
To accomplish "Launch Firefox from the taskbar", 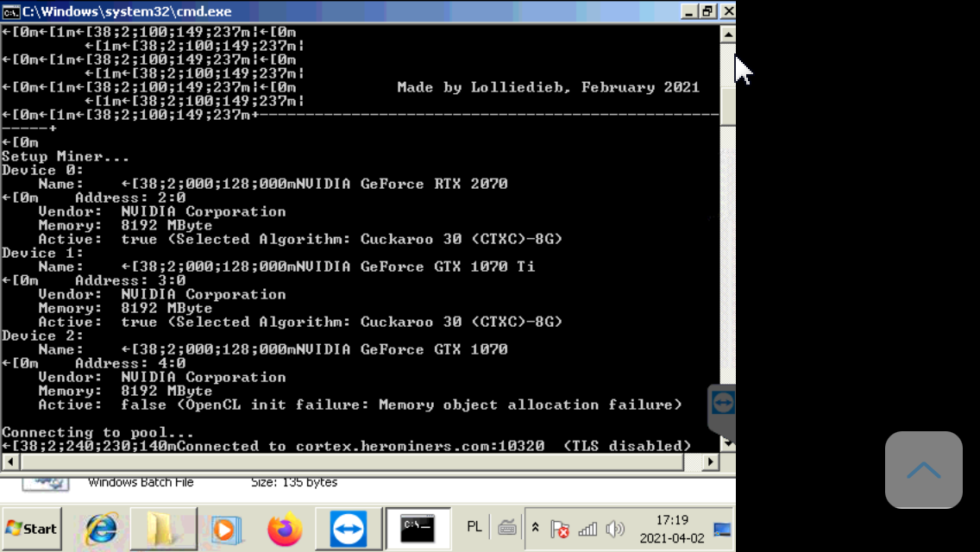I will click(285, 529).
